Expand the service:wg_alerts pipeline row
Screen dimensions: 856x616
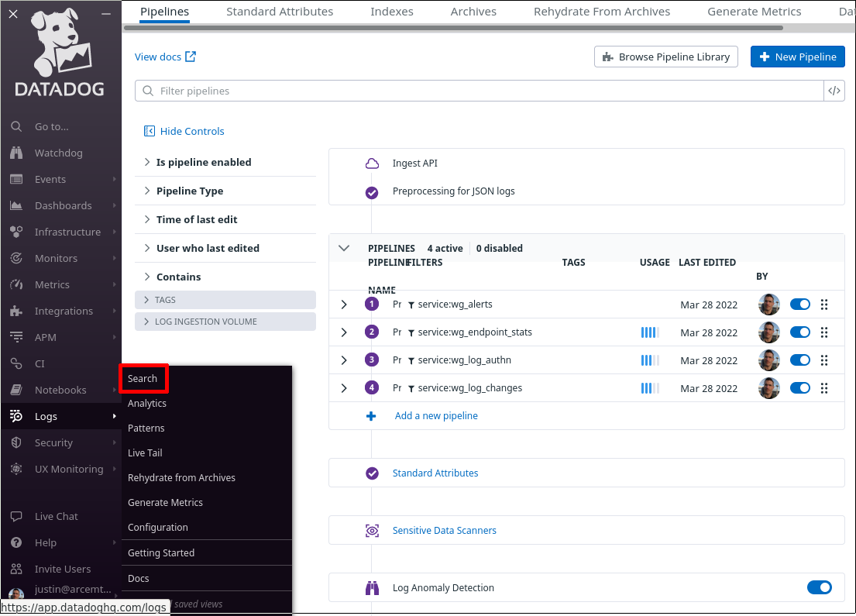(x=344, y=305)
